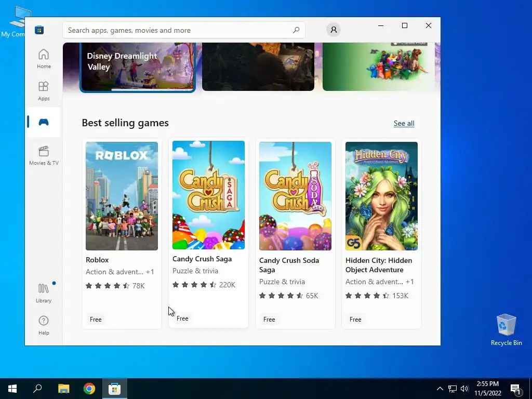Click Microsoft Store taskbar icon

pyautogui.click(x=115, y=389)
